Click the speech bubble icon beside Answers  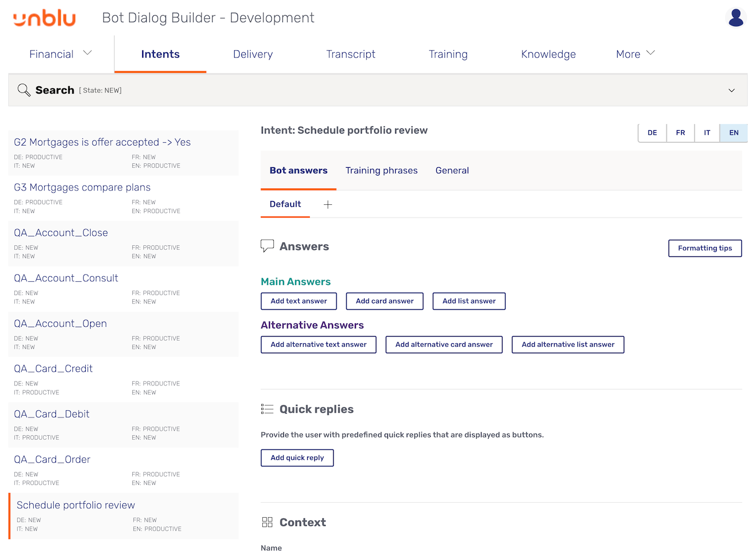(x=267, y=245)
